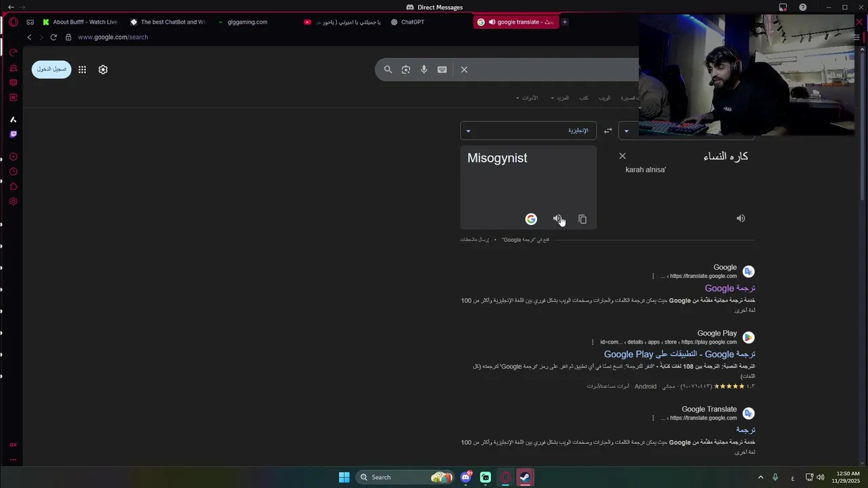Show hidden system tray icons
This screenshot has height=488, width=868.
pos(760,477)
